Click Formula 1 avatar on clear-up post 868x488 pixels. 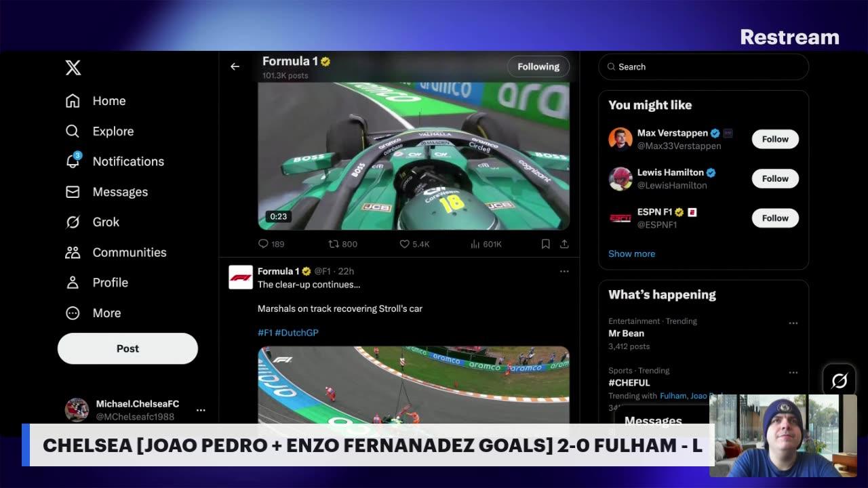click(x=241, y=277)
